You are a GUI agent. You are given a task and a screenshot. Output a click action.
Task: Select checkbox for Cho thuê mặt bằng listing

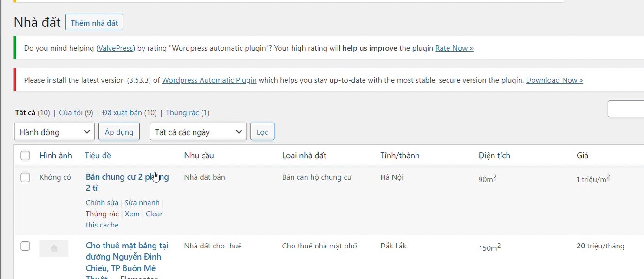pos(26,246)
